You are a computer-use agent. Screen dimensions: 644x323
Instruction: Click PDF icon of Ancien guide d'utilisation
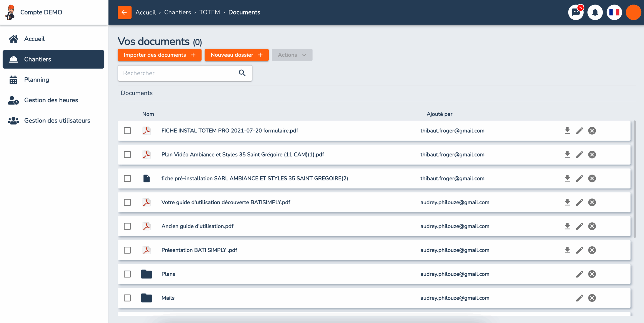146,226
